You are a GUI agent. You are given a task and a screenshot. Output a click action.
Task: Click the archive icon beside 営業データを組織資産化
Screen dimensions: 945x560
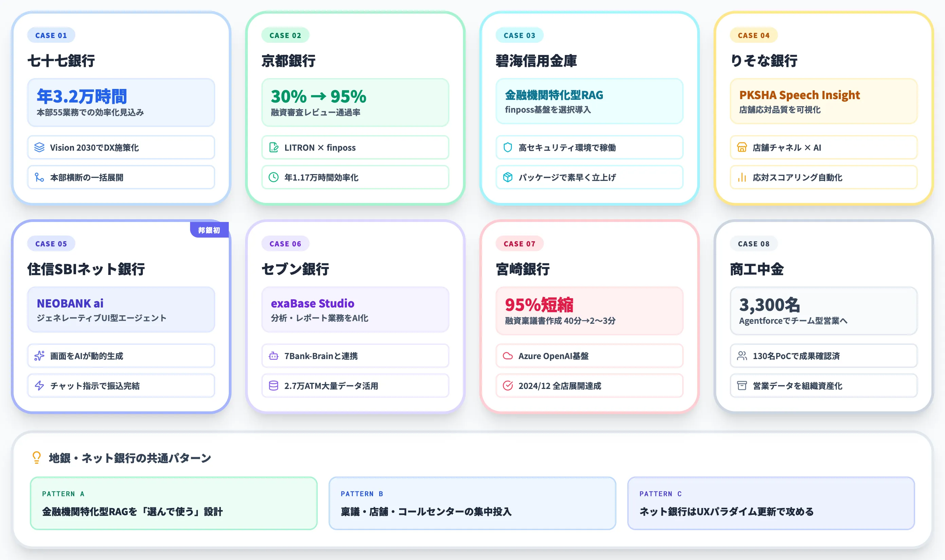point(742,386)
